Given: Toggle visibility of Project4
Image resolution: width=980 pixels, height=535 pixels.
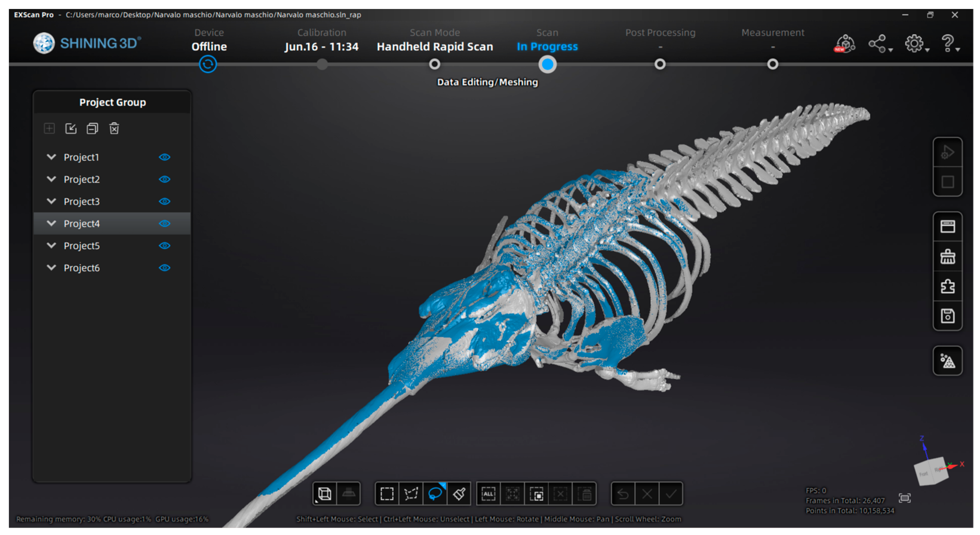Looking at the screenshot, I should [164, 224].
